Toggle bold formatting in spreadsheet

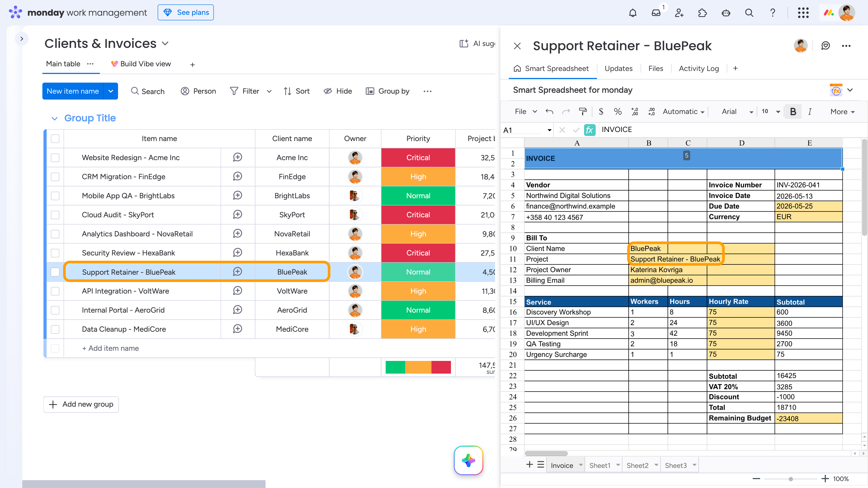[793, 111]
